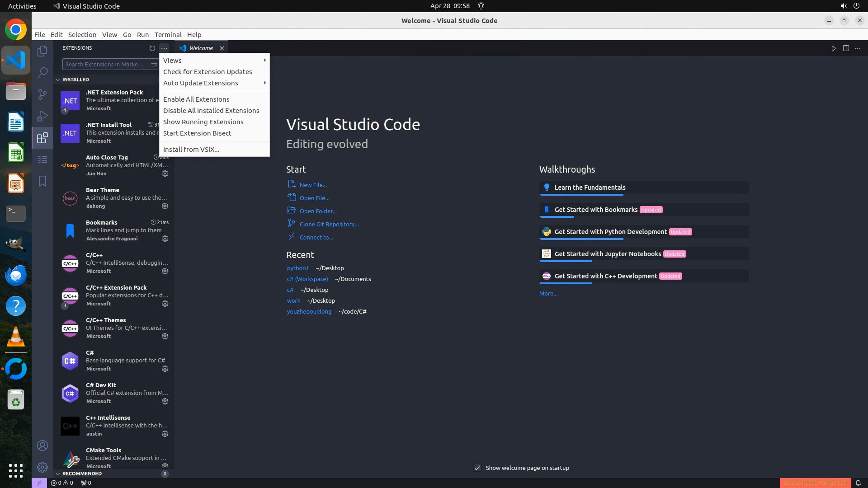Screen dimensions: 868x488
Task: Click the Search Extensions in Marketplace field
Action: 105,64
